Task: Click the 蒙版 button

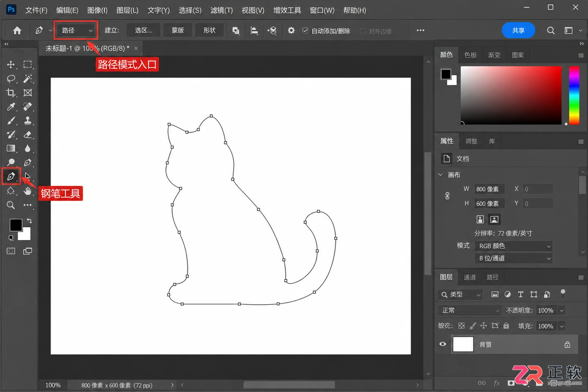Action: pos(178,30)
